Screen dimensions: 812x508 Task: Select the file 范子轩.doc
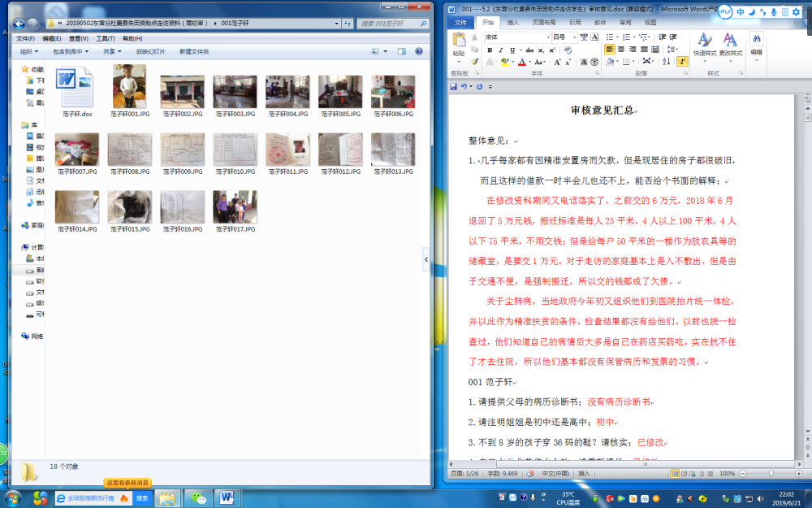tap(77, 91)
